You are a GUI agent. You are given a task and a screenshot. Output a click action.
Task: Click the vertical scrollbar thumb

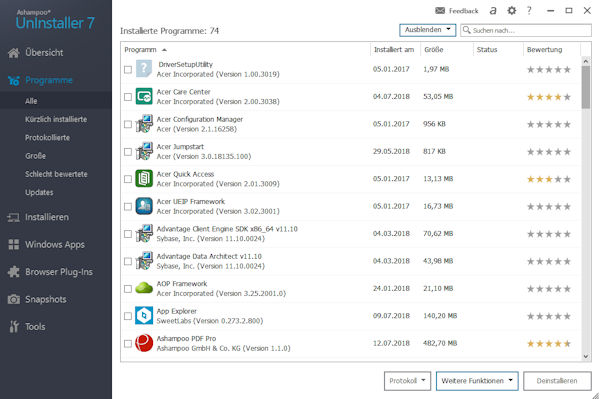pos(586,87)
